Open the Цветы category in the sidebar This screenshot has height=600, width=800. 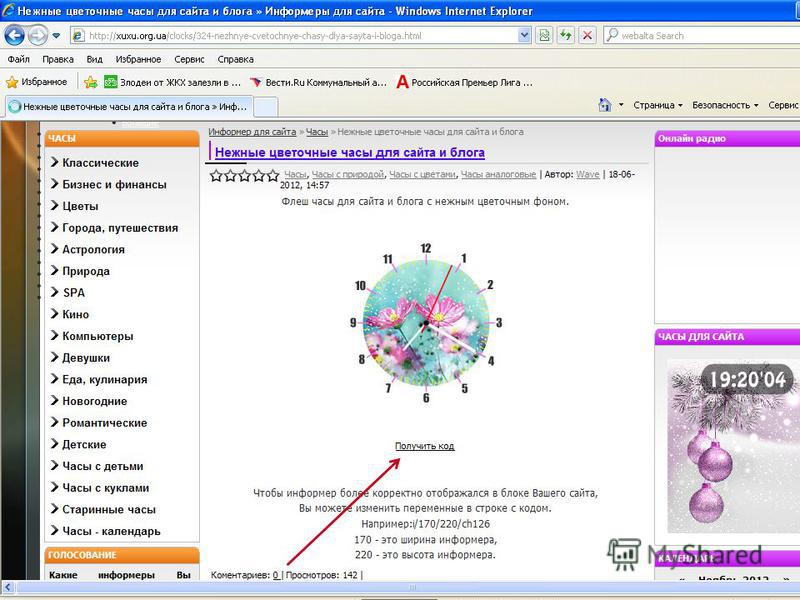coord(80,206)
